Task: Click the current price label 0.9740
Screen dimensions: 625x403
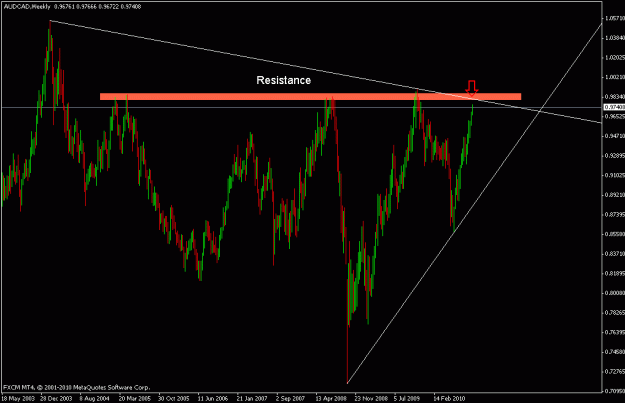Action: [x=614, y=107]
